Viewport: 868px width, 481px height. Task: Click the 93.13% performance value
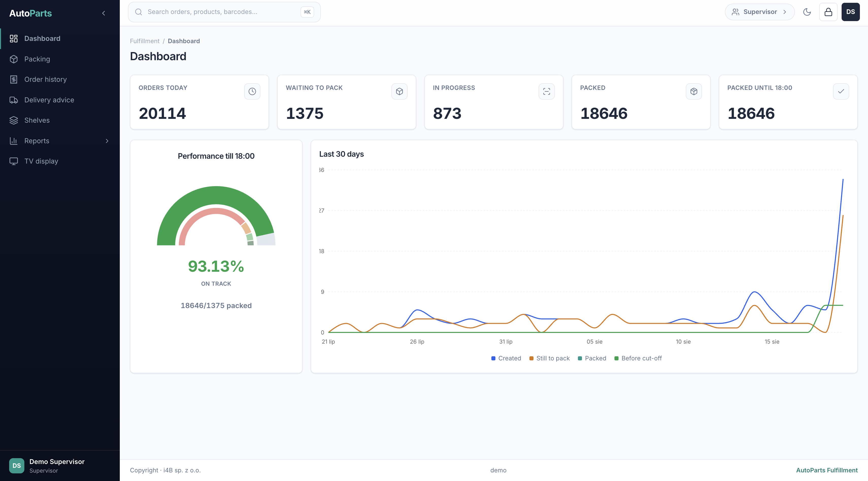[216, 266]
